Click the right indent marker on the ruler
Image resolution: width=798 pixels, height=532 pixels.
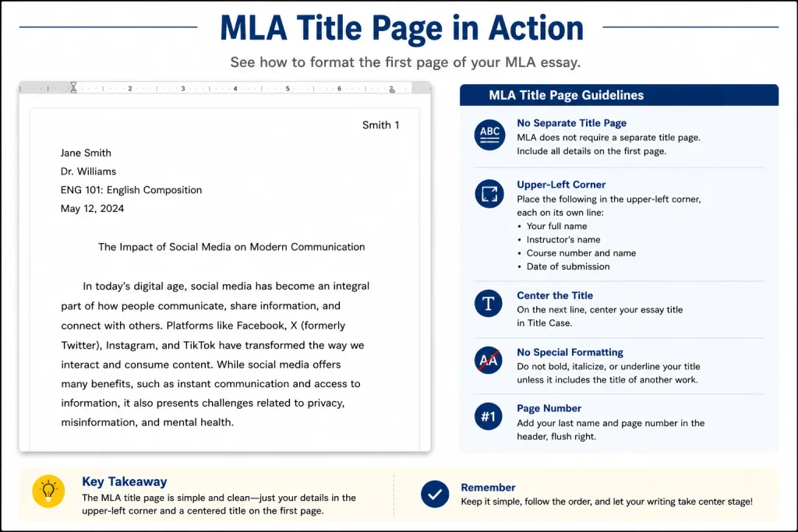[x=392, y=89]
